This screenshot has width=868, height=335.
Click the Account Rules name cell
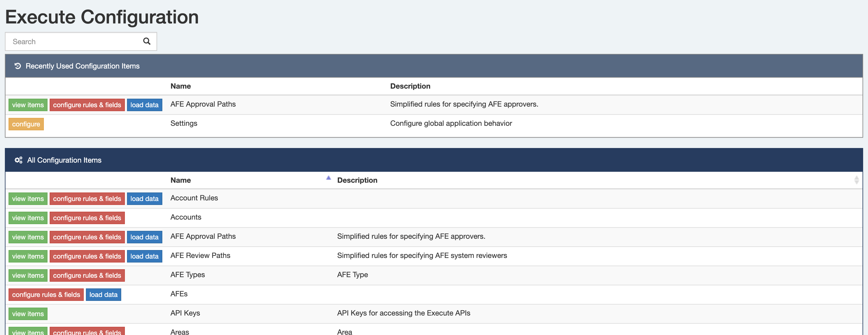194,198
